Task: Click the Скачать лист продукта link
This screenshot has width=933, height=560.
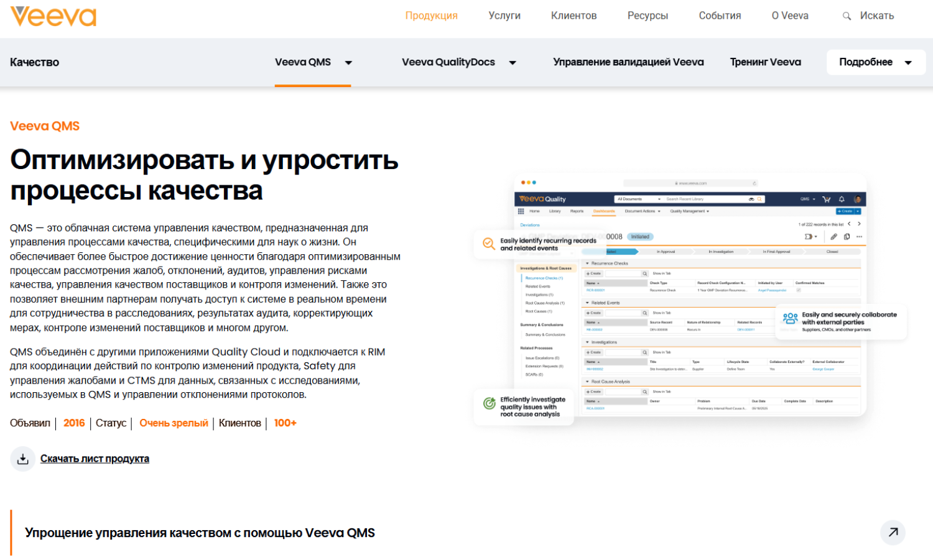Action: pos(95,459)
